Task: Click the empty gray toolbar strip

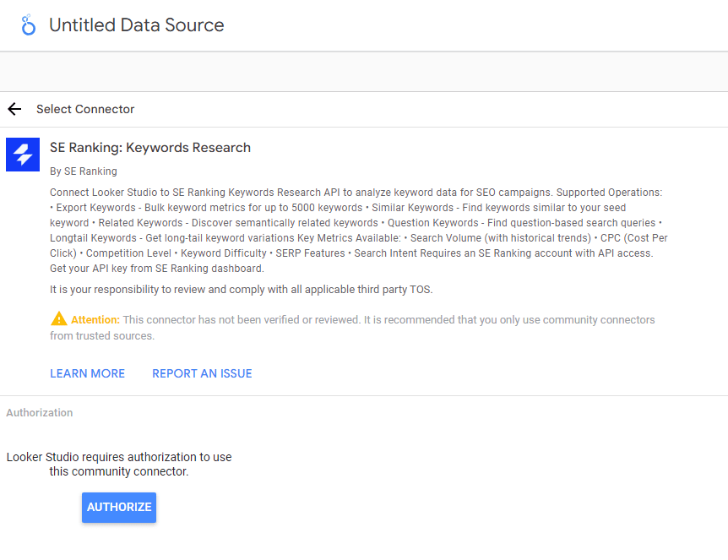Action: [x=364, y=72]
